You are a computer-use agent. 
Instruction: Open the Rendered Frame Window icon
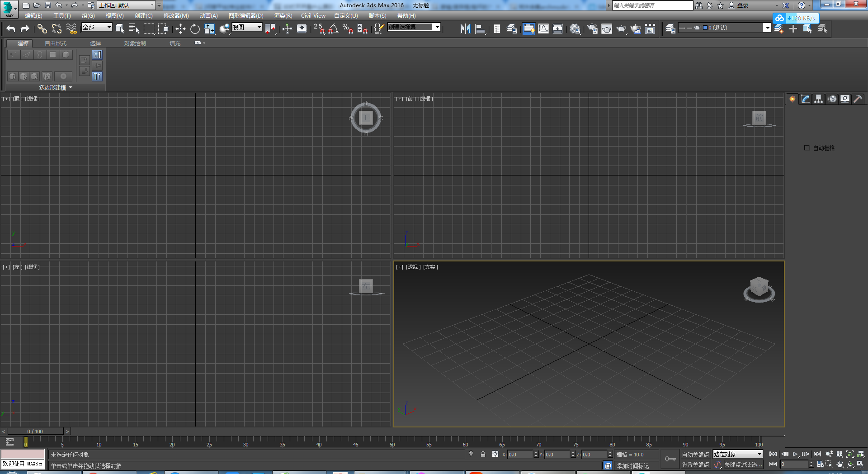[607, 29]
